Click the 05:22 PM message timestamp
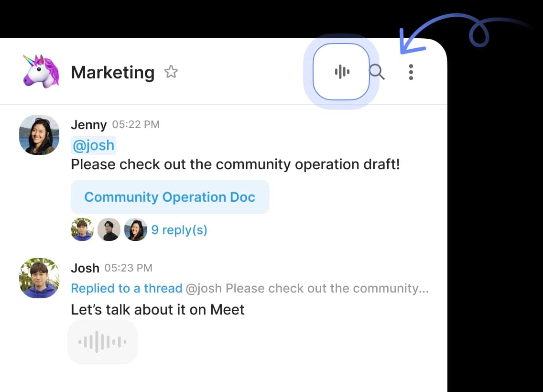This screenshot has height=392, width=543. pos(136,125)
